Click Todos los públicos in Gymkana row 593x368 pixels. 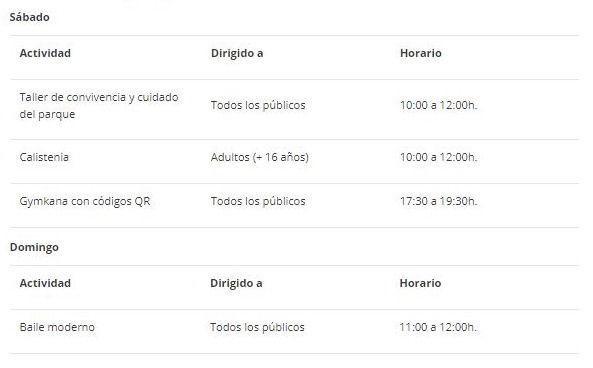click(258, 201)
